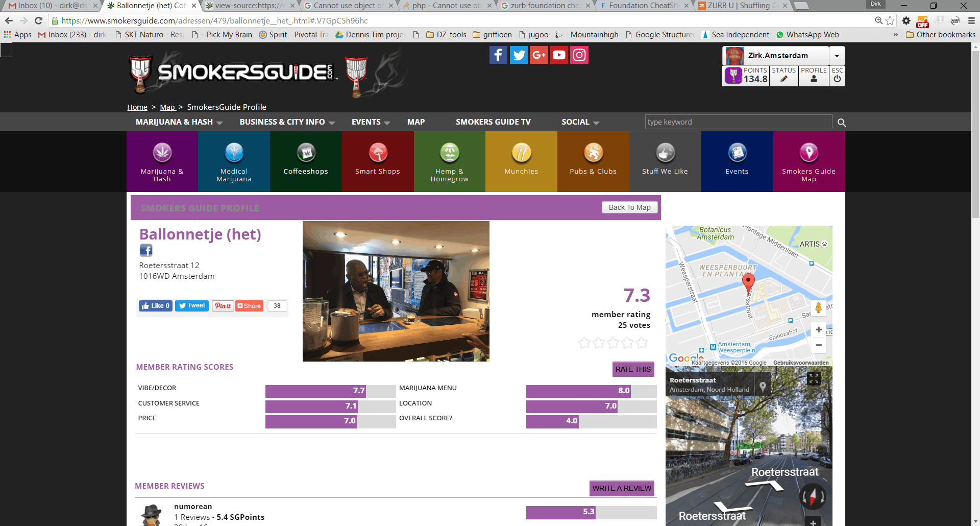Click the search magnifier icon beside keyword field
980x526 pixels.
842,123
